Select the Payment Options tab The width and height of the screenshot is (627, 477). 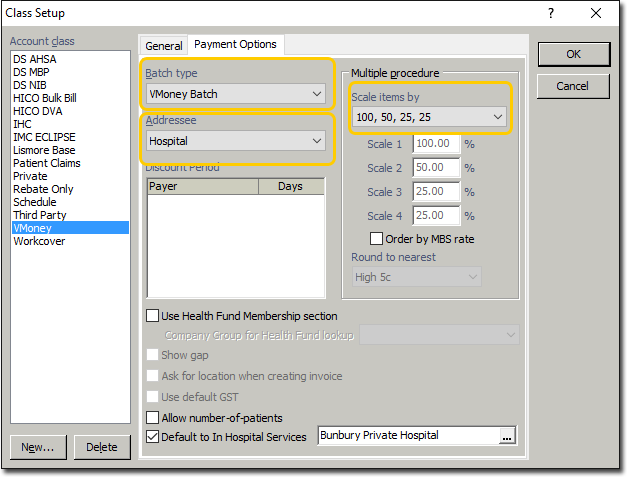[237, 45]
